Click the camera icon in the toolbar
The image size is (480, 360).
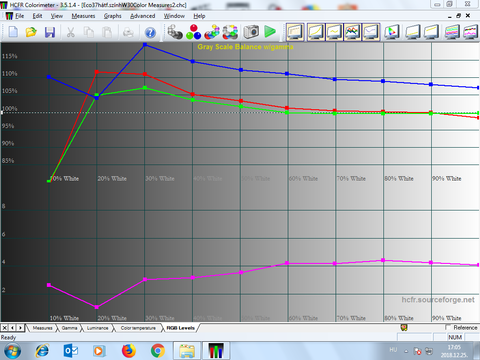[x=251, y=32]
